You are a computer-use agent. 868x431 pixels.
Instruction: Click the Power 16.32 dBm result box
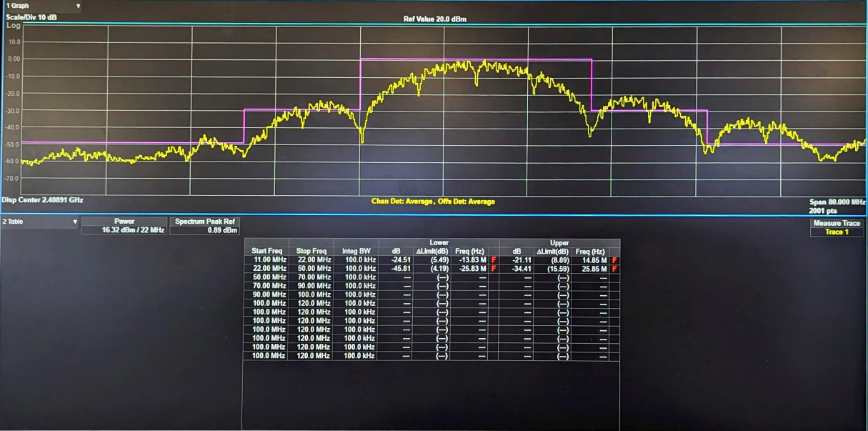[x=124, y=226]
